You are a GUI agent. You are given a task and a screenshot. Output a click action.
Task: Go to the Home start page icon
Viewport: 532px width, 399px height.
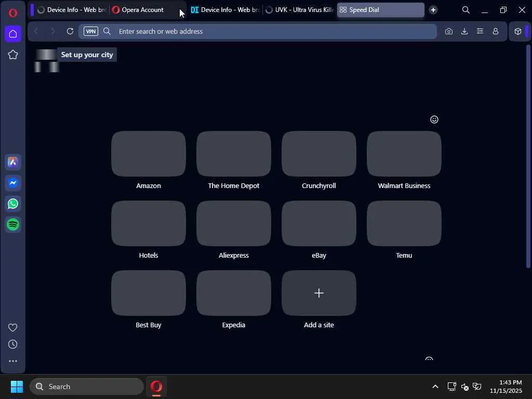pos(13,34)
